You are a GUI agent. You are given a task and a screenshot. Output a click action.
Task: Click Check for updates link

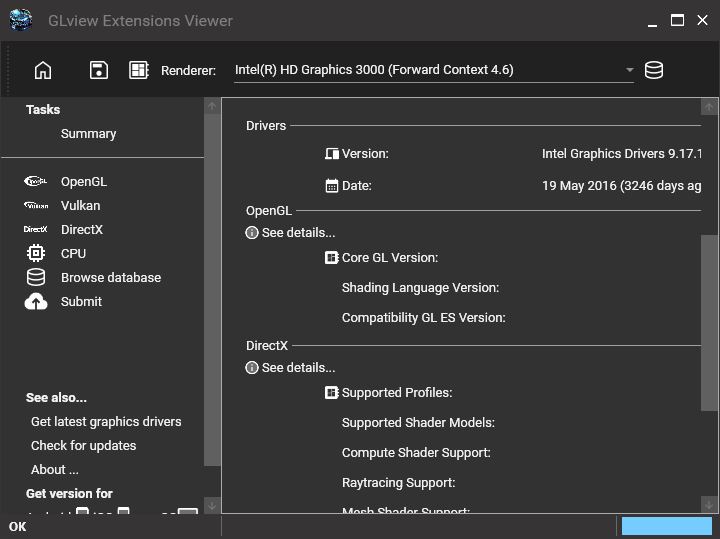point(84,445)
